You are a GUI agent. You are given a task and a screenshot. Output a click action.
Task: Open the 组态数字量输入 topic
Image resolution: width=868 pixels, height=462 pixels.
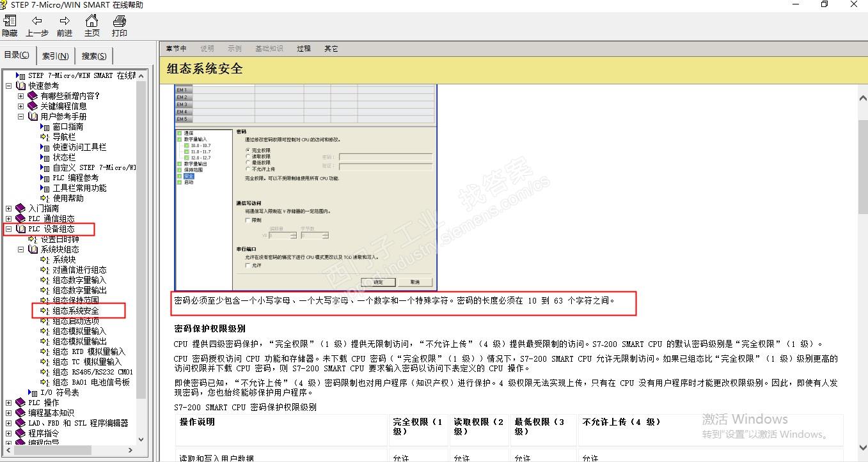[79, 280]
